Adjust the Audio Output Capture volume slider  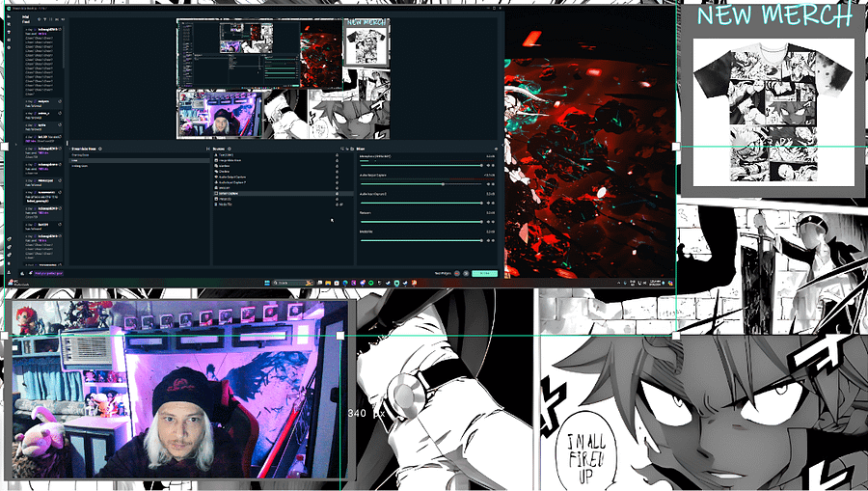point(421,184)
